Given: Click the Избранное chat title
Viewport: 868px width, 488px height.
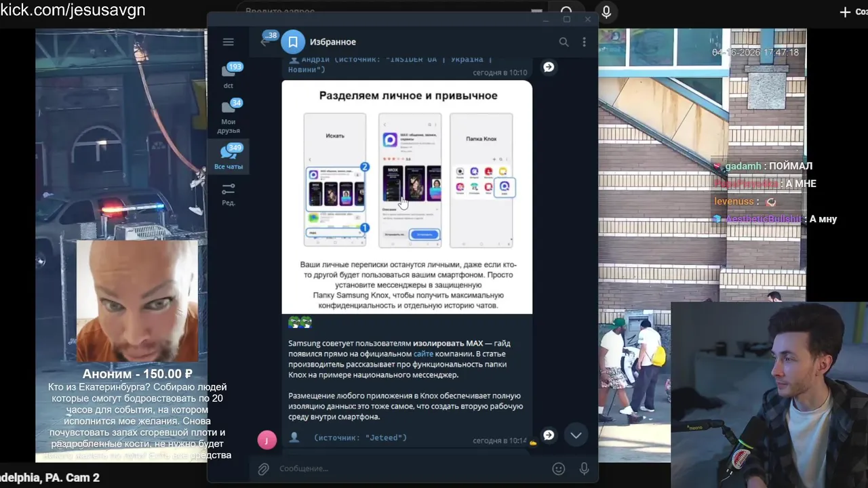Looking at the screenshot, I should click(333, 42).
